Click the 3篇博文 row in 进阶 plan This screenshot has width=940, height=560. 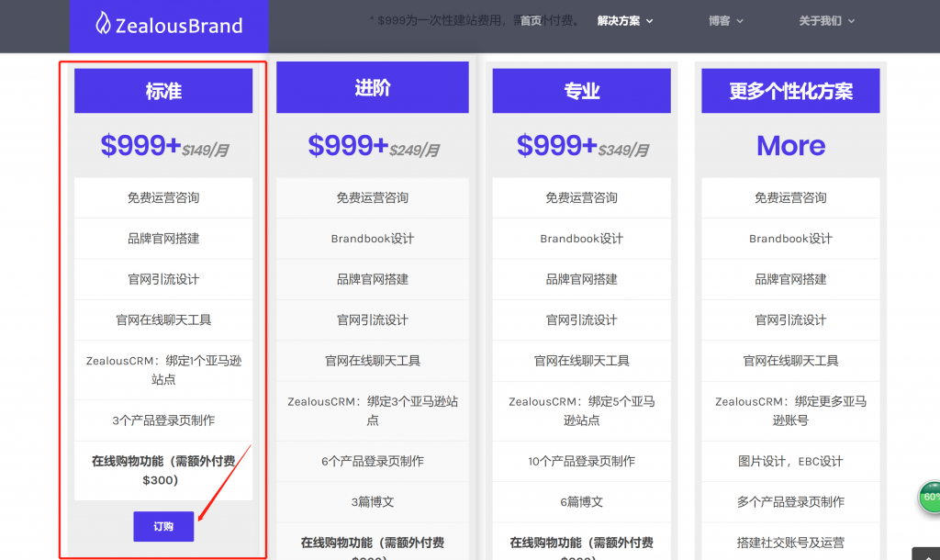pos(373,502)
